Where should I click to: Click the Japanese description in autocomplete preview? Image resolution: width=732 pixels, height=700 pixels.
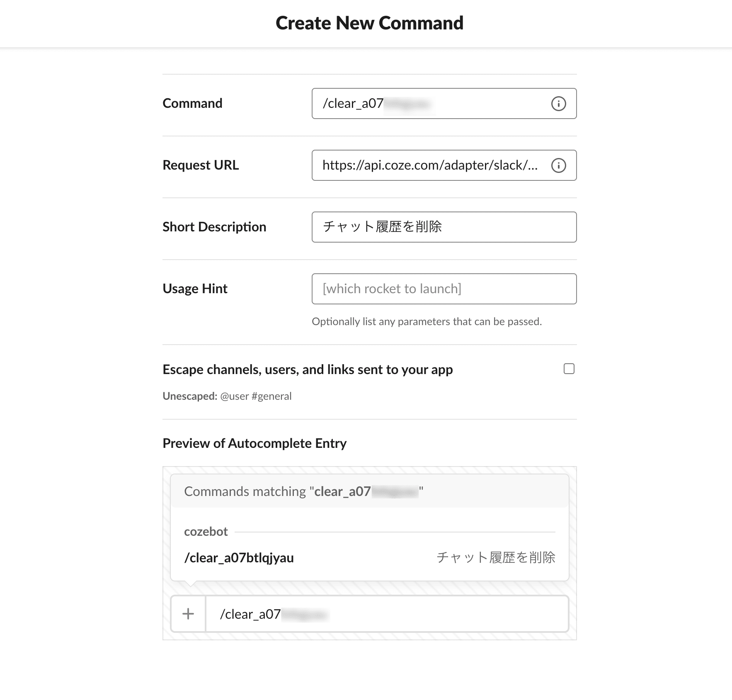pos(496,558)
